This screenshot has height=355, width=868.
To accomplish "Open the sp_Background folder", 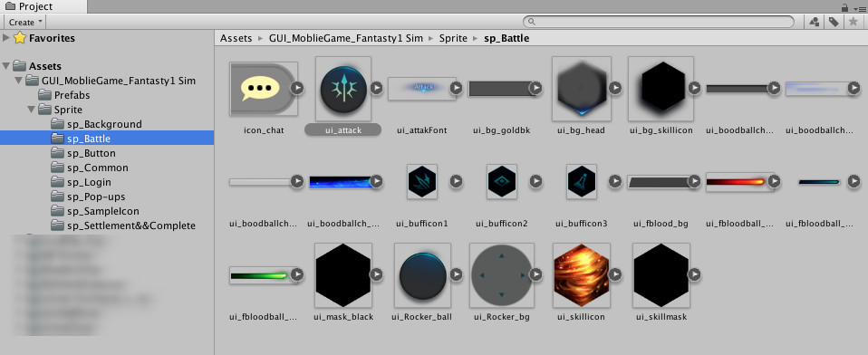I will pyautogui.click(x=96, y=124).
